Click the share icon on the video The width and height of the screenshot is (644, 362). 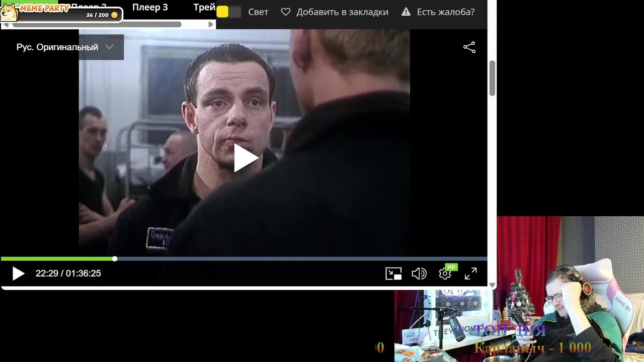(469, 47)
